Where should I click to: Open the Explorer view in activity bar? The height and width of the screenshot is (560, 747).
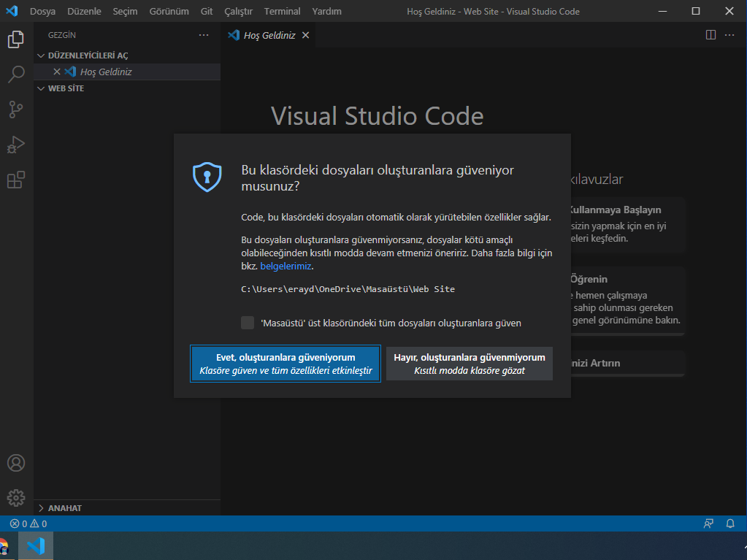16,39
